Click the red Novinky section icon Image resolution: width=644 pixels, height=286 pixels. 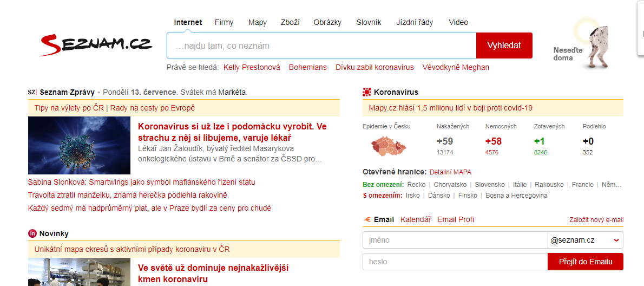(x=32, y=233)
